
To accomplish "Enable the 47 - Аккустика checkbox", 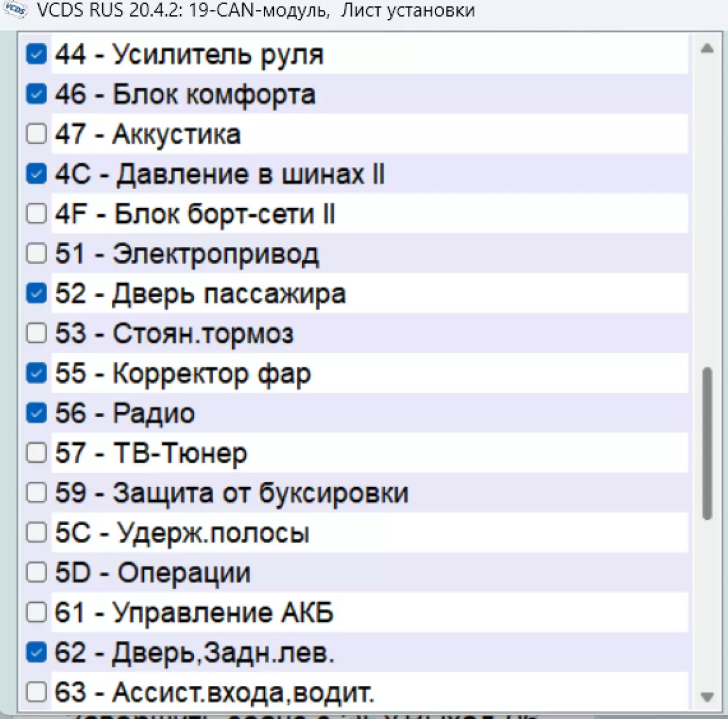I will 37,134.
